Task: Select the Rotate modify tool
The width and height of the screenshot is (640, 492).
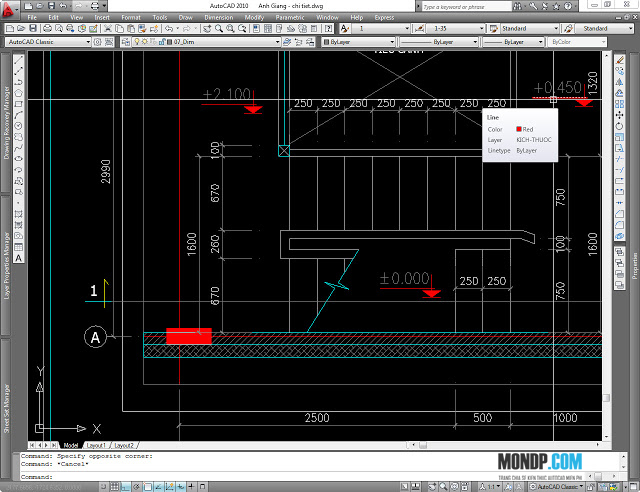Action: (x=620, y=126)
